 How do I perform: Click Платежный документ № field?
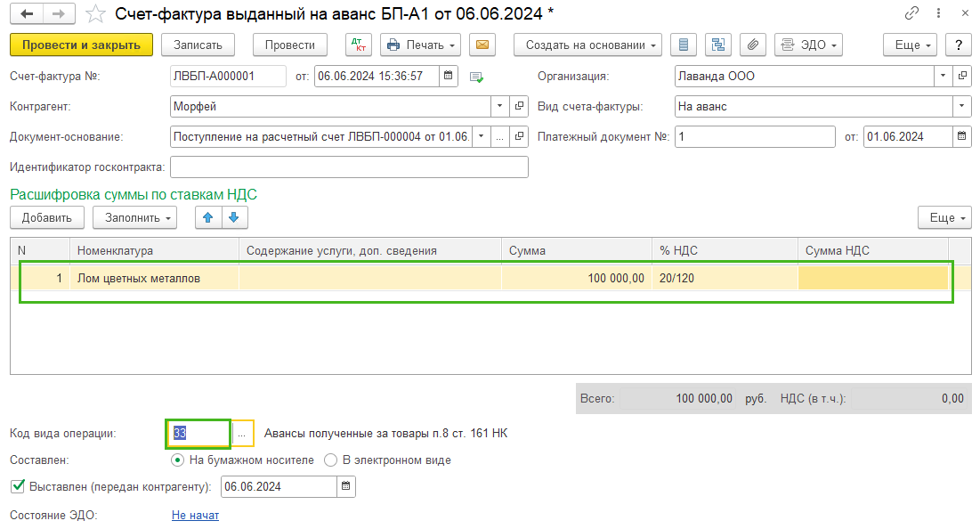click(755, 136)
